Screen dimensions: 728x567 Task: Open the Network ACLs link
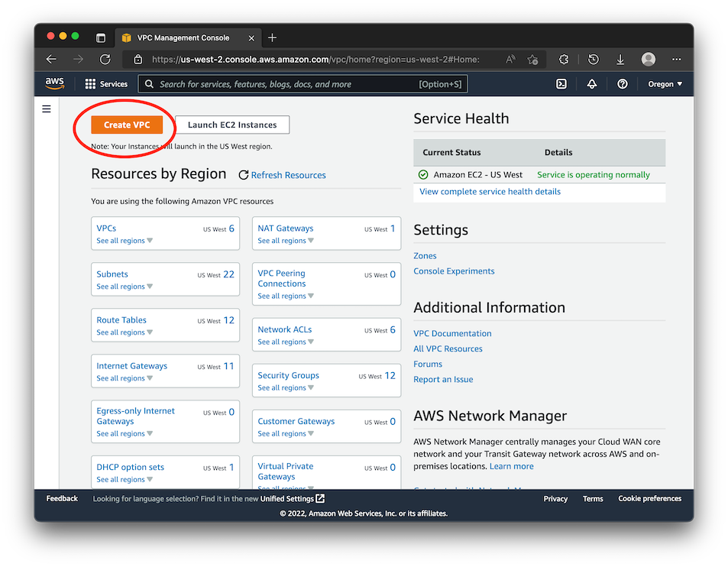pos(285,329)
